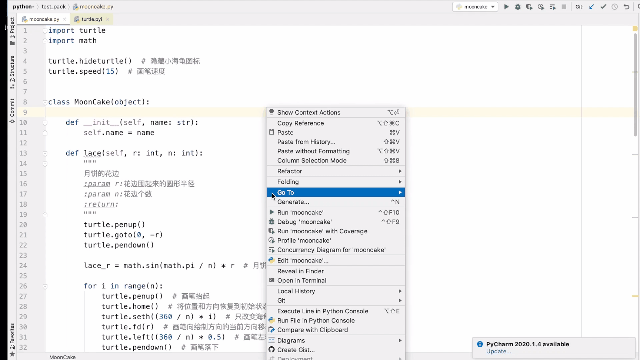Show Git history via the clock icon
Image resolution: width=640 pixels, height=360 pixels.
click(x=615, y=7)
